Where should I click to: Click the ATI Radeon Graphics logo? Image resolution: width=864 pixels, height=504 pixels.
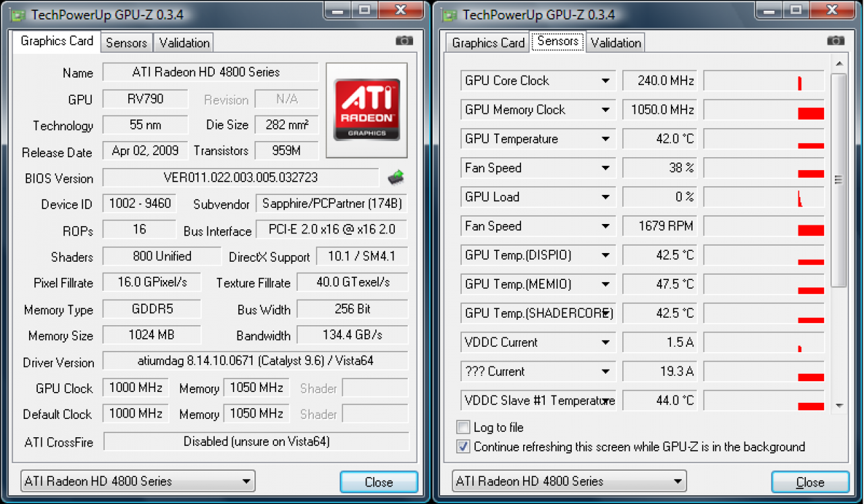pyautogui.click(x=367, y=110)
